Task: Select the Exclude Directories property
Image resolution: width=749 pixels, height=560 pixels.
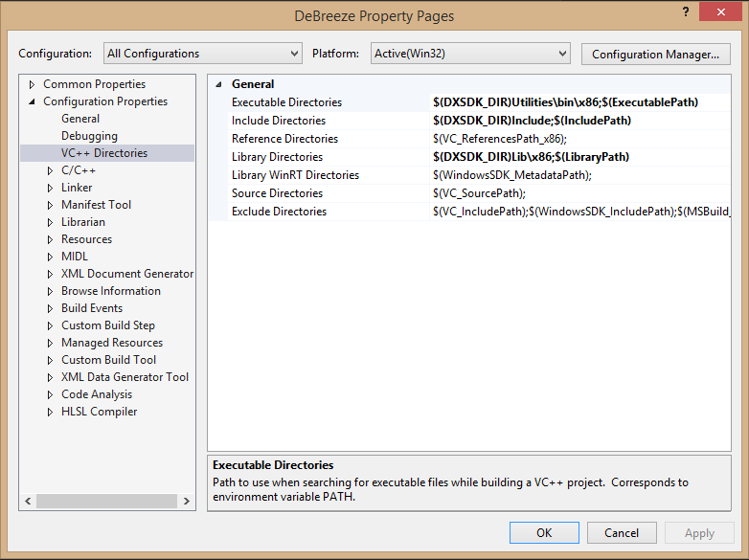Action: tap(279, 212)
